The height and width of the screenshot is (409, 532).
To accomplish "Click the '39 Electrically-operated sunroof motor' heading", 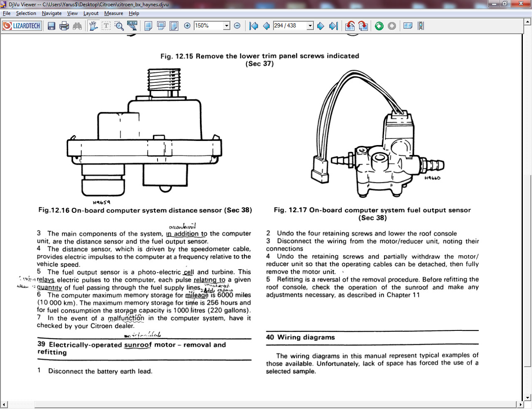I will [132, 348].
